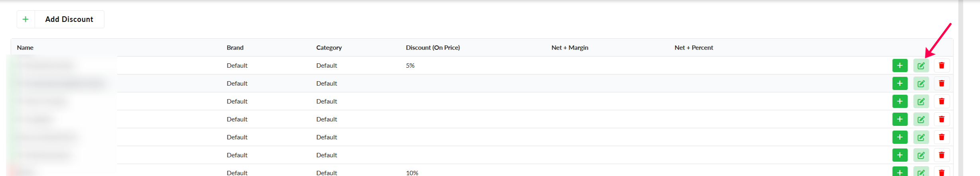Click the green plus in the sixth row
980x176 pixels.
pos(900,155)
